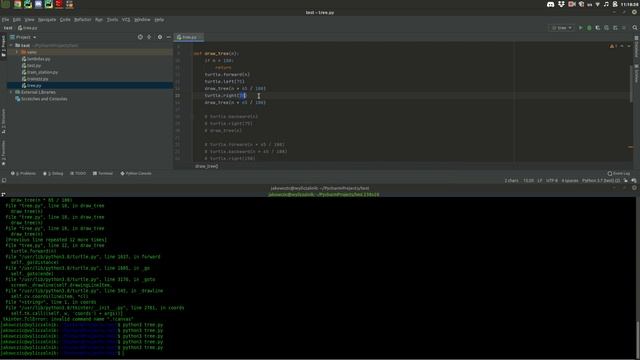Open the TODO tool window
640x360 pixels.
(x=78, y=173)
